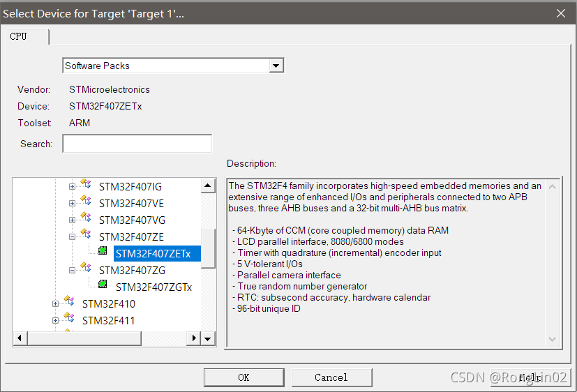Expand the STM32F411 node
Viewport: 577px width, 392px height.
pyautogui.click(x=55, y=321)
